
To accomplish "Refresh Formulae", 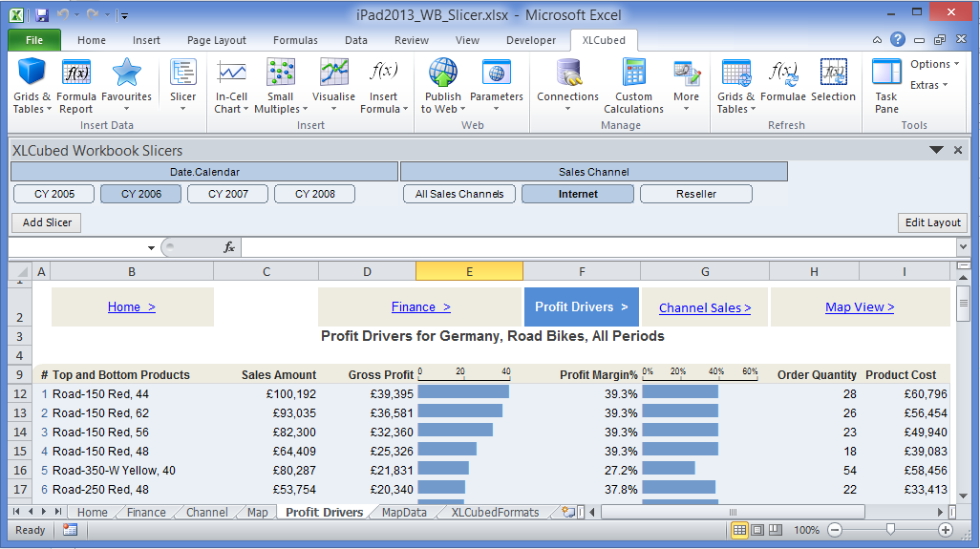I will (783, 80).
